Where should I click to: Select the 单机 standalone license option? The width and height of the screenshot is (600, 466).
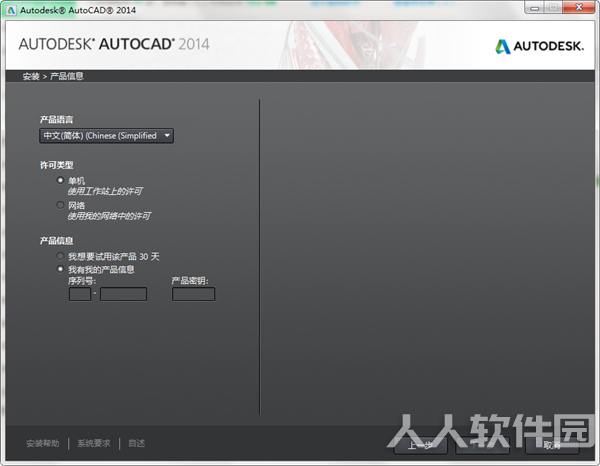point(60,180)
